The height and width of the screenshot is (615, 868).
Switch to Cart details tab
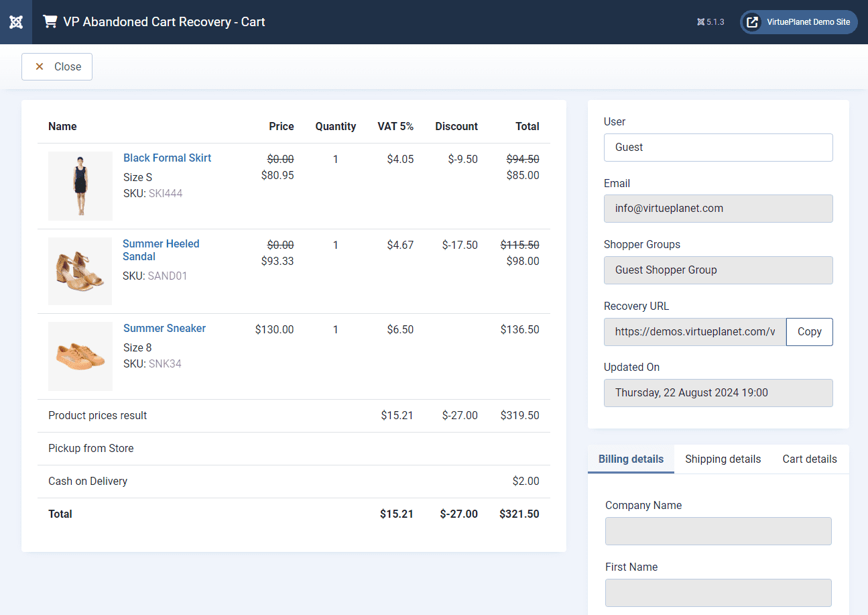810,459
